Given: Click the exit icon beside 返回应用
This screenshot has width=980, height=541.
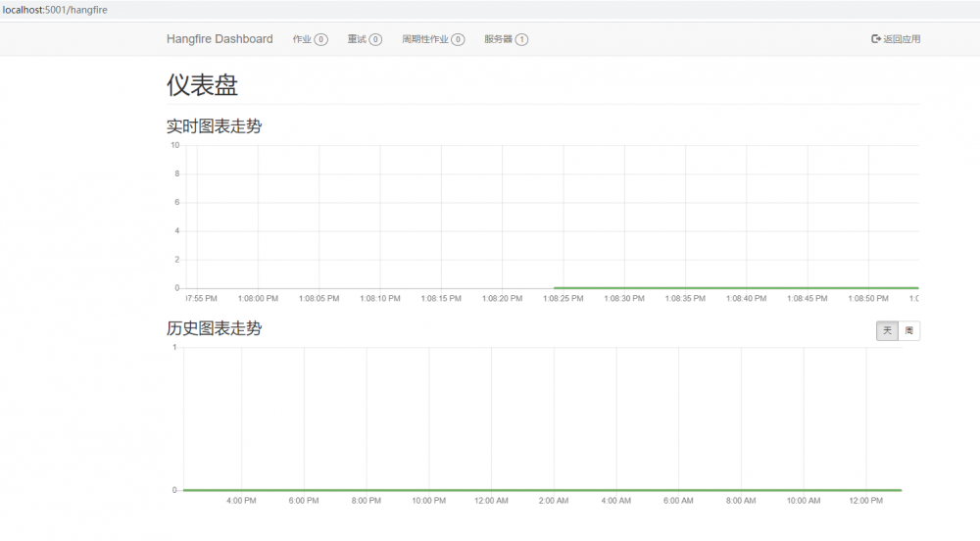Looking at the screenshot, I should [x=875, y=39].
